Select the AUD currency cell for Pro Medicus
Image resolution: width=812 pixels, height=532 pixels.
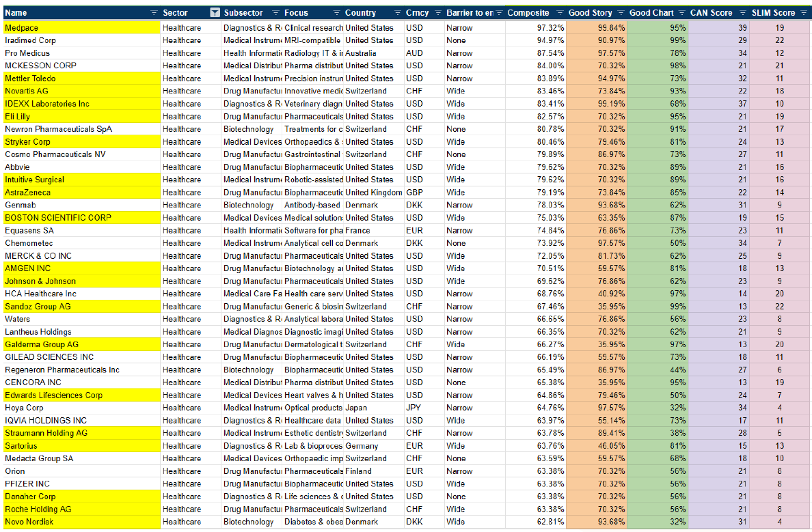[x=424, y=53]
